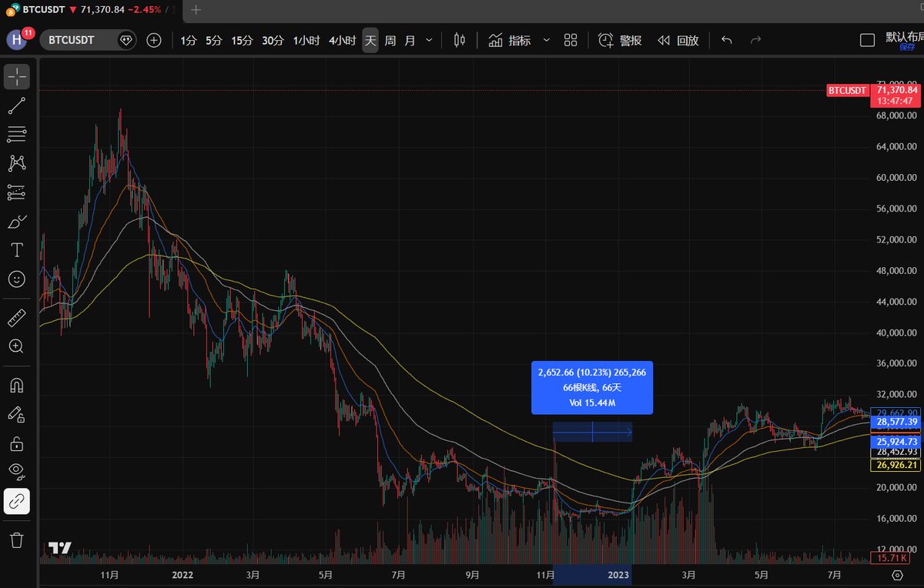Select the 周 weekly timeframe
Viewport: 924px width, 588px height.
(390, 40)
